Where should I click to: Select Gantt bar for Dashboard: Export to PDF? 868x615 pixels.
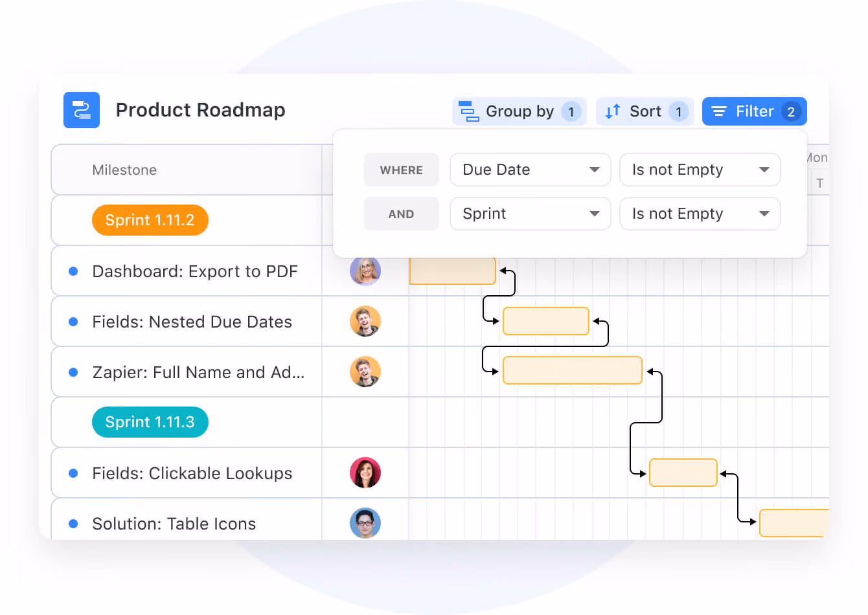click(x=453, y=271)
